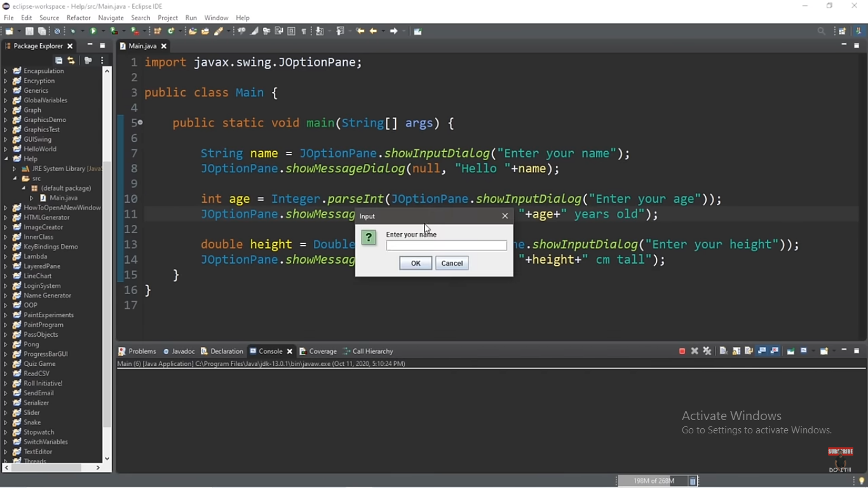Close the Console view tab

[x=290, y=351]
